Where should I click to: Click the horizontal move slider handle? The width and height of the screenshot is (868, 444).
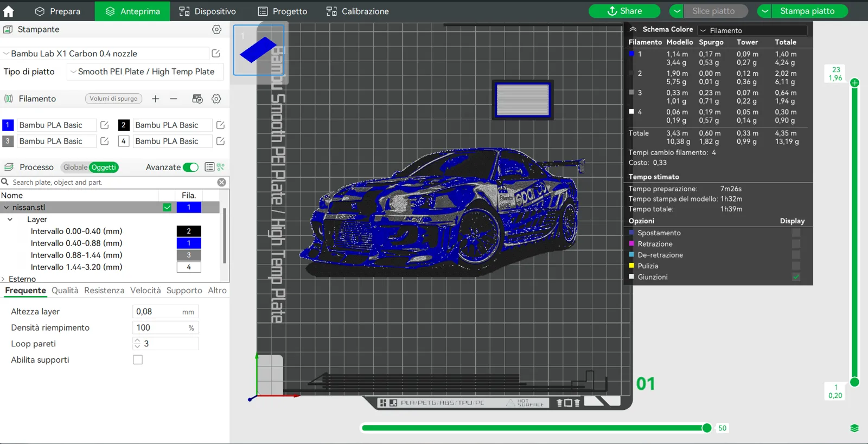pos(707,428)
